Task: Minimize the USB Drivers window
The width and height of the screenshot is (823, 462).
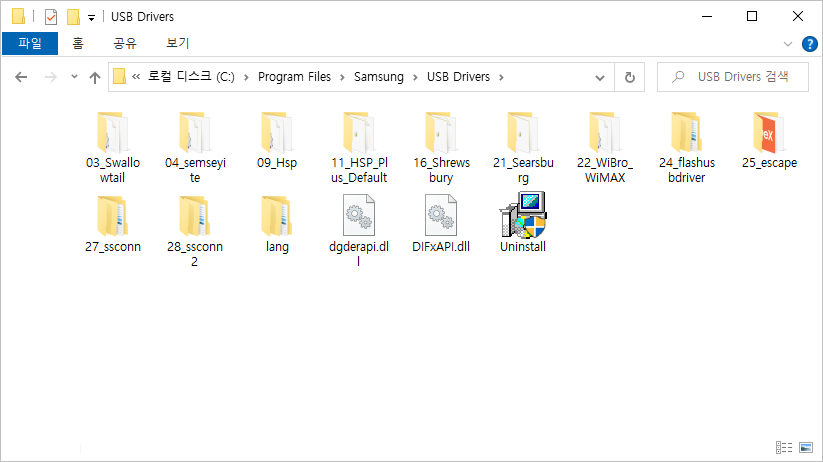Action: coord(707,17)
